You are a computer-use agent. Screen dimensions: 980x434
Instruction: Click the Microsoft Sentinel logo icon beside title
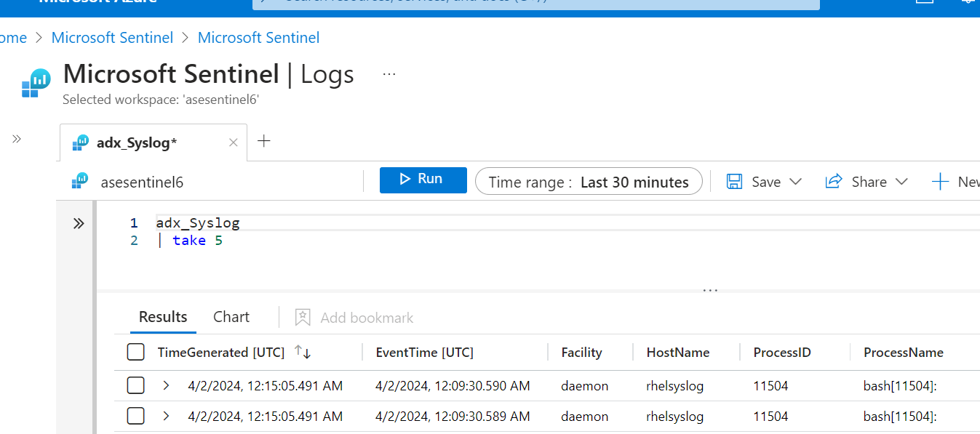point(36,83)
